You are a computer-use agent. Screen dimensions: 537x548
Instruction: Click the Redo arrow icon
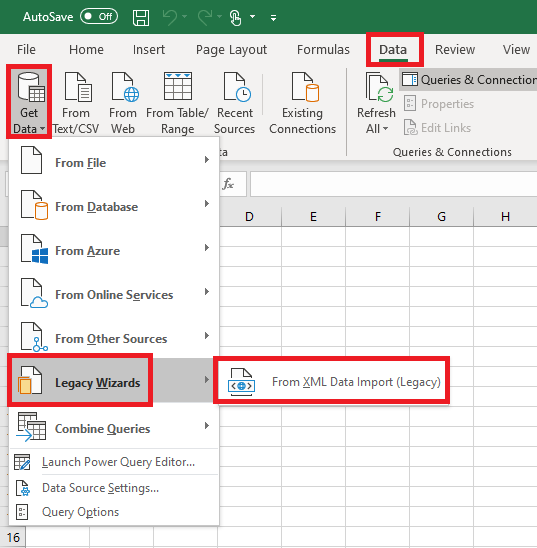pyautogui.click(x=205, y=17)
